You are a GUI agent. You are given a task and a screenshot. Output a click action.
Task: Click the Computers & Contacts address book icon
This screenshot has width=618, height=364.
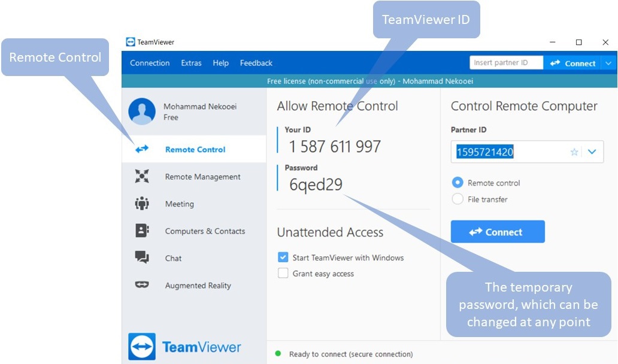pyautogui.click(x=142, y=230)
